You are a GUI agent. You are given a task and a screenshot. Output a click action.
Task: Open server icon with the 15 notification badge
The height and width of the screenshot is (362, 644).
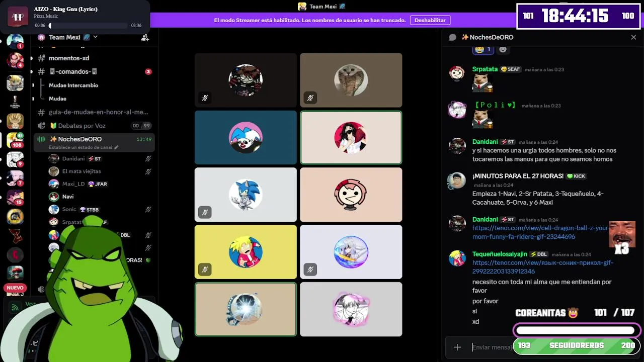coord(15,198)
